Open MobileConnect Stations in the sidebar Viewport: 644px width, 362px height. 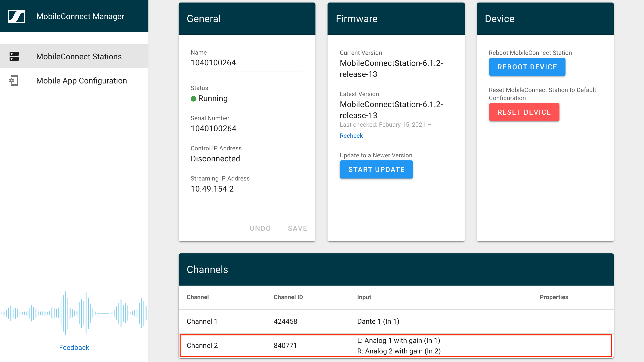[x=74, y=56]
